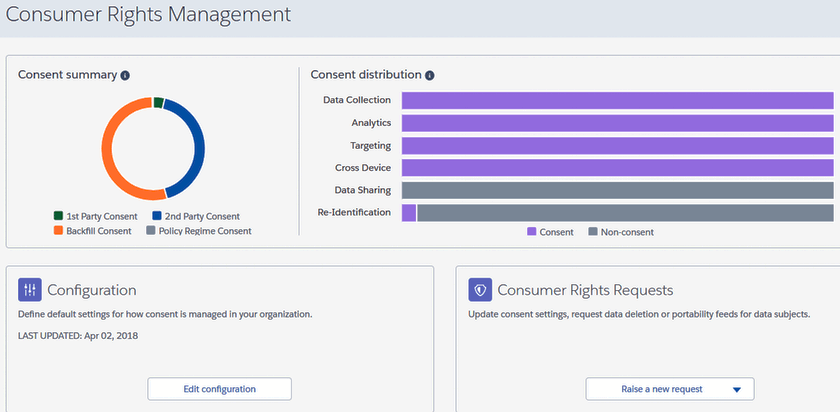Click the Re-Identification small purple consent segment
Viewport: 840px width, 412px height.
(x=408, y=212)
